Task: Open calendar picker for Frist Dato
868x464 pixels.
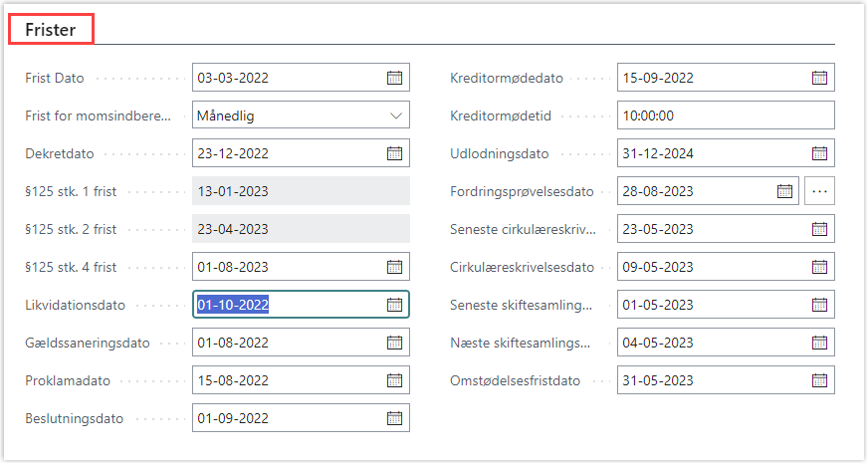Action: click(394, 78)
